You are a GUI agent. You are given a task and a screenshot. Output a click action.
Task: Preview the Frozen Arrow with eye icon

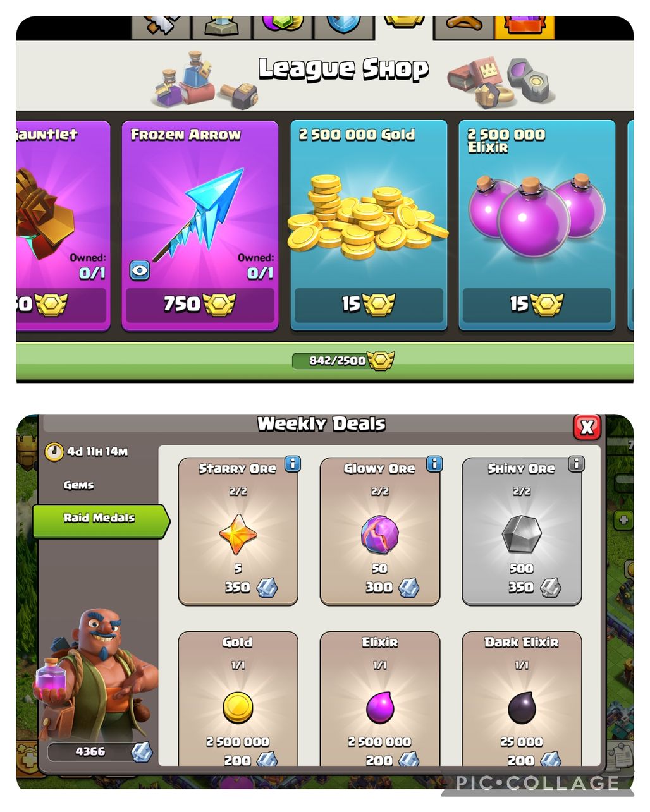point(140,271)
